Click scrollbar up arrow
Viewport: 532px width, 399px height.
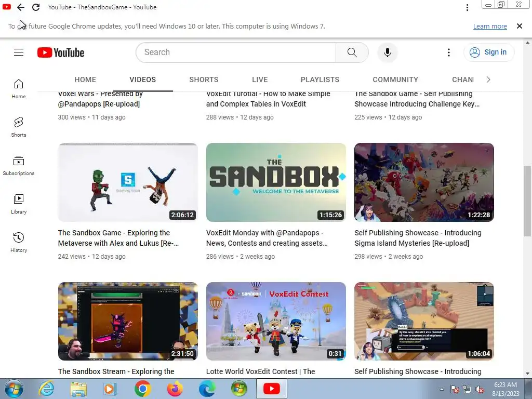point(528,43)
